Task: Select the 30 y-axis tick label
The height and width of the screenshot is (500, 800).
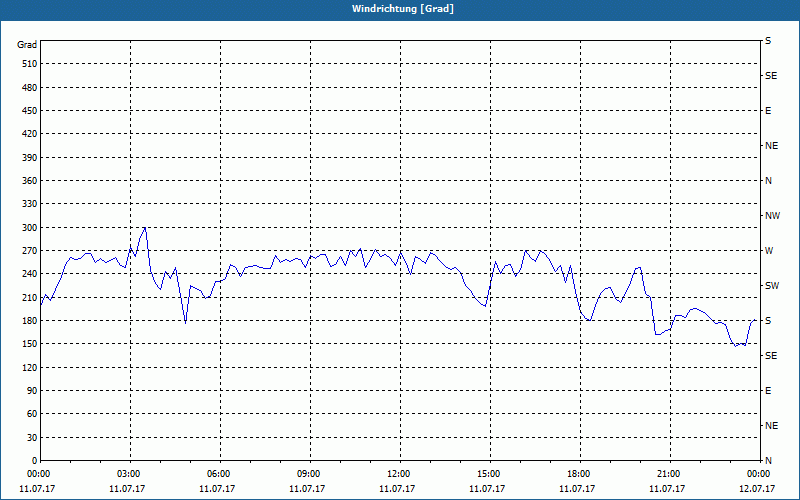Action: click(x=32, y=437)
